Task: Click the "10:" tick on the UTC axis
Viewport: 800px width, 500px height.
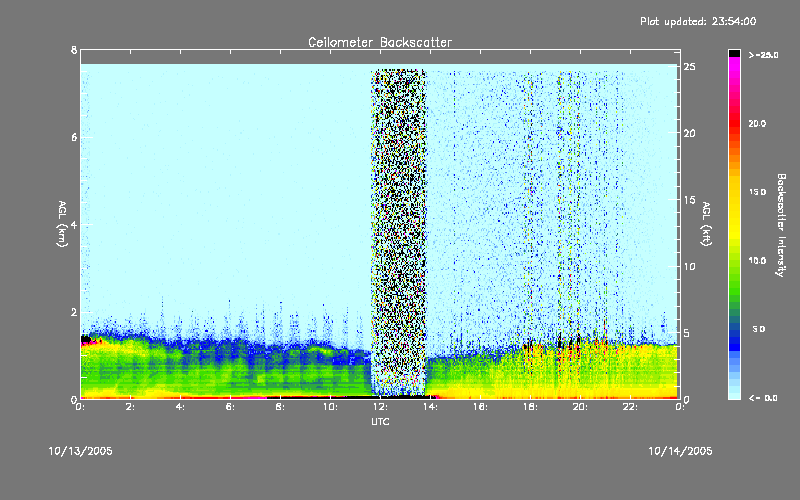Action: coord(330,407)
